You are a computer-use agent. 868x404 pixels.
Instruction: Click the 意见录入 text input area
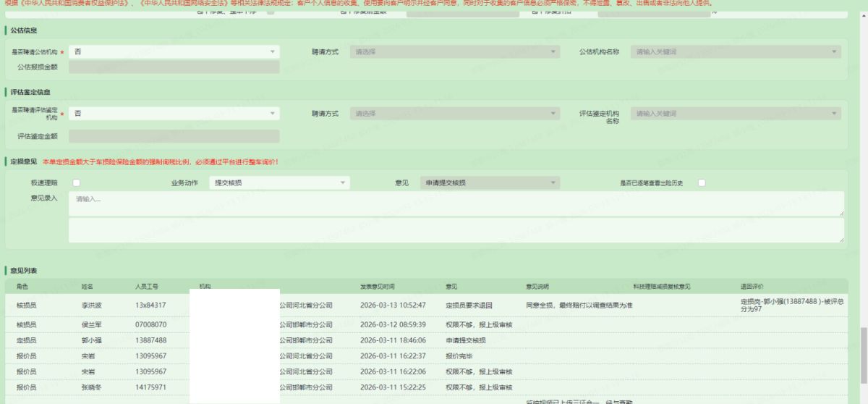tap(456, 203)
